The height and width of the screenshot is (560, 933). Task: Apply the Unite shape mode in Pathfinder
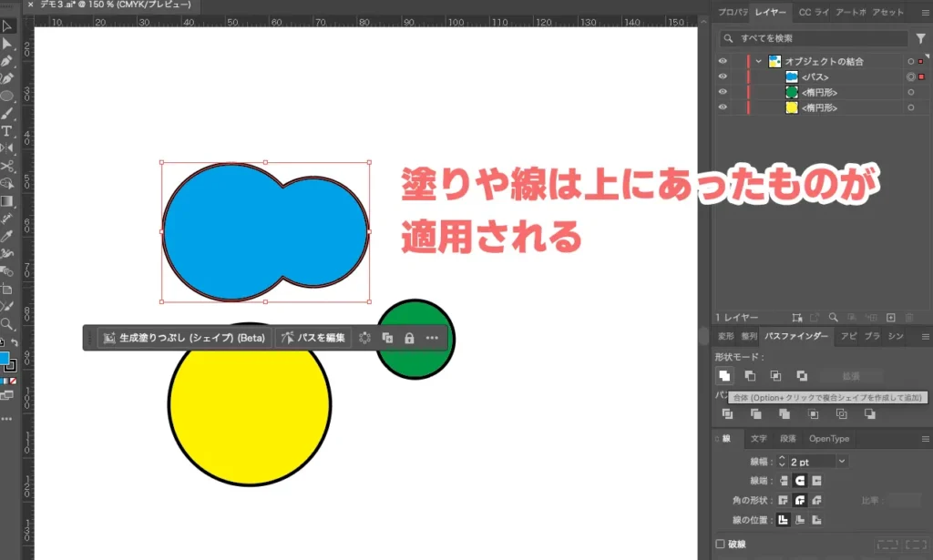pyautogui.click(x=724, y=375)
